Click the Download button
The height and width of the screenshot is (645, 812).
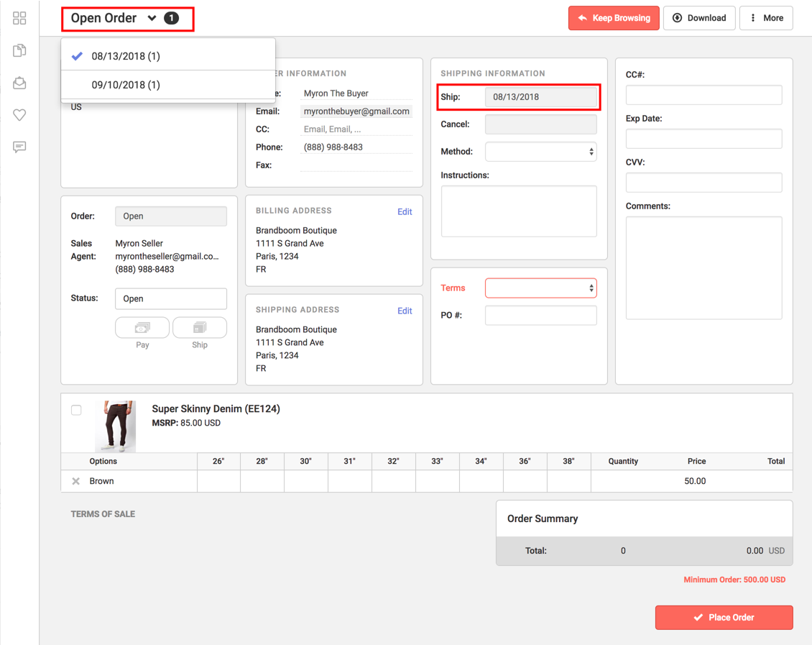point(698,18)
